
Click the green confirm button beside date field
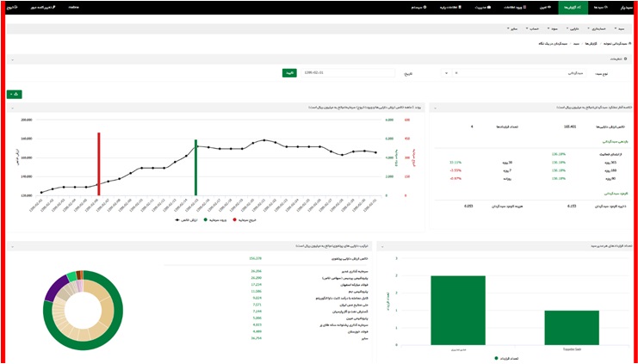point(289,73)
